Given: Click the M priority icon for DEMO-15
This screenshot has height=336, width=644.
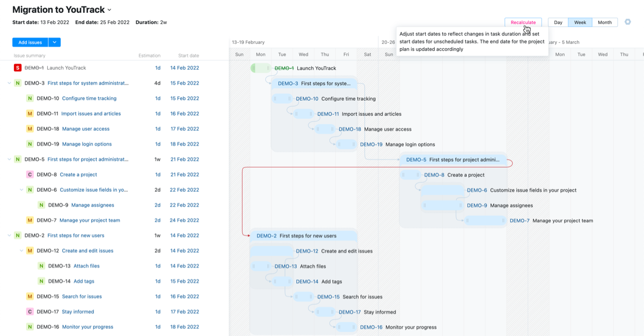Looking at the screenshot, I should [x=30, y=296].
